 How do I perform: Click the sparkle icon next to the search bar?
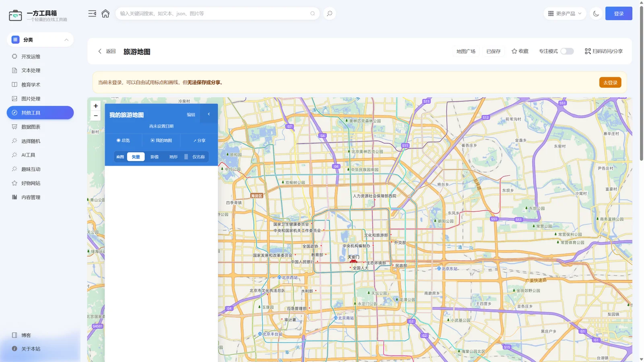(330, 13)
